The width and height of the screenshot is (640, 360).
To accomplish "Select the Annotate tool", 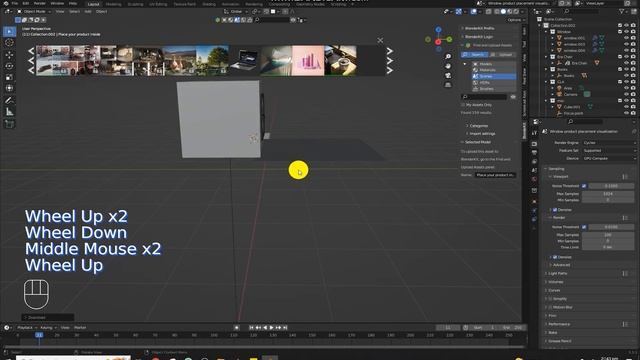I will pos(9,100).
